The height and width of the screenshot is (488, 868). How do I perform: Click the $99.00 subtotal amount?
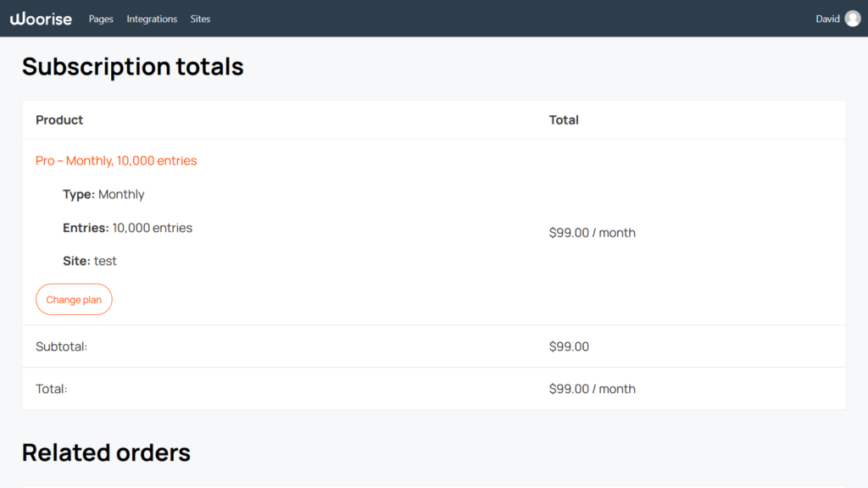pos(569,347)
